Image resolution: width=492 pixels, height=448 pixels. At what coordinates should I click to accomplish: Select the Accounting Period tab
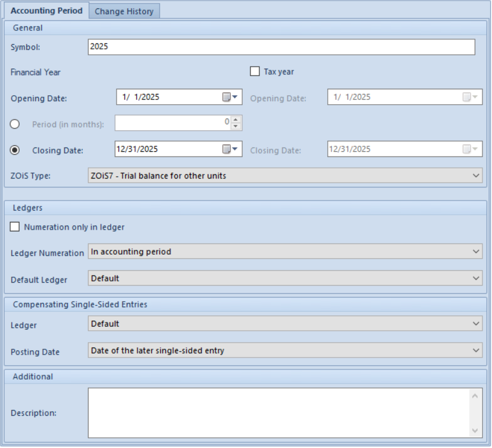[46, 11]
